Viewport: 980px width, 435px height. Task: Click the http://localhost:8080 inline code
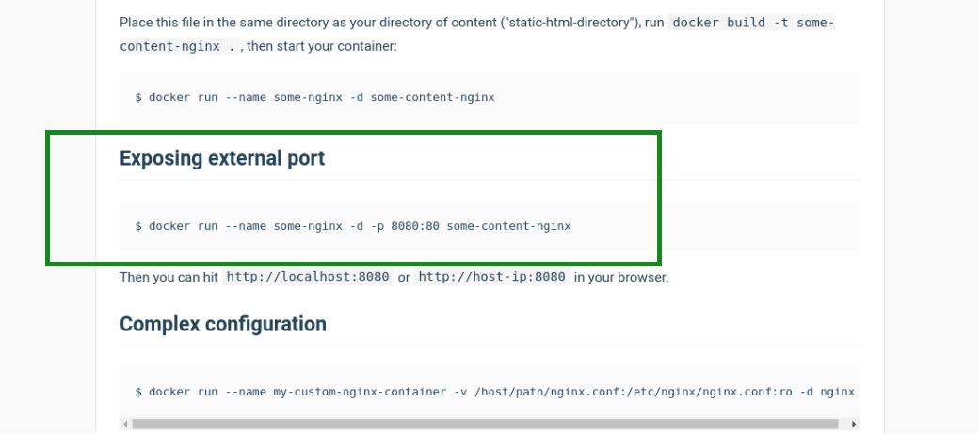point(308,277)
